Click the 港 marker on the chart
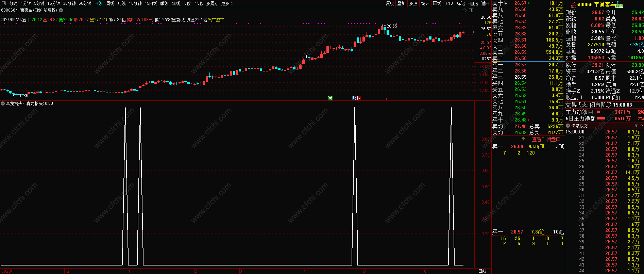Viewport: 644px width, 274px height. [x=330, y=98]
